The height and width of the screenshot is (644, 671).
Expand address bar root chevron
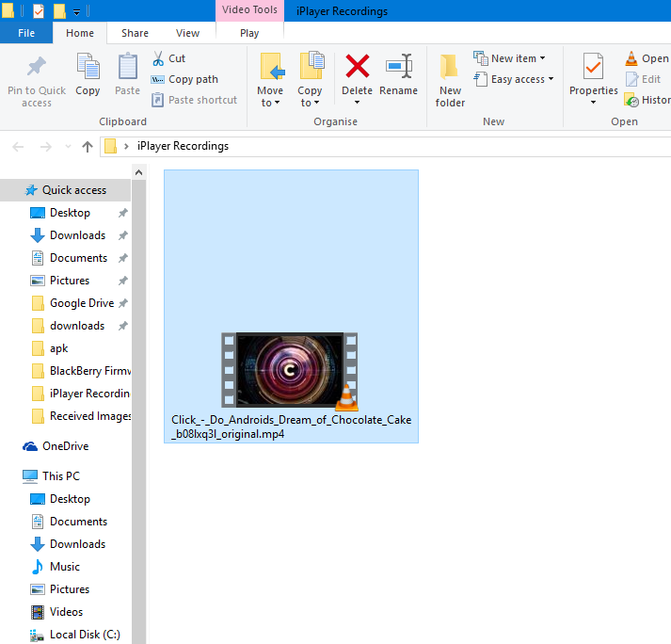(x=126, y=147)
